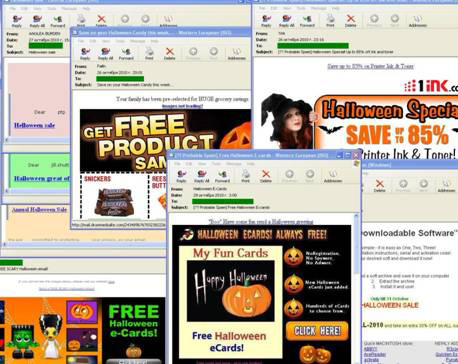458x364 pixels.
Task: Go to Next message in Halloween Candy window
Action: pos(214,54)
